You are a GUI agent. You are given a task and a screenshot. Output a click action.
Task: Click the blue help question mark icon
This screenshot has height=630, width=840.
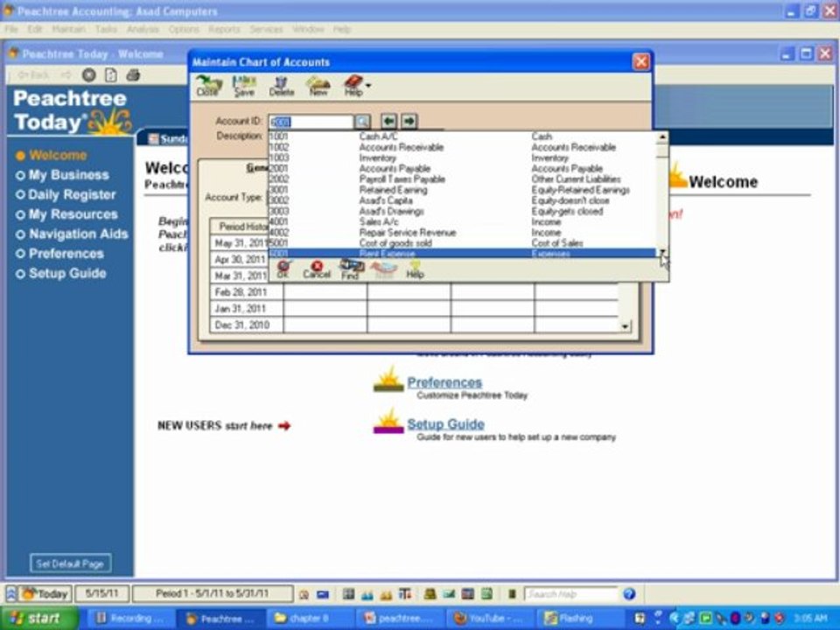(629, 593)
